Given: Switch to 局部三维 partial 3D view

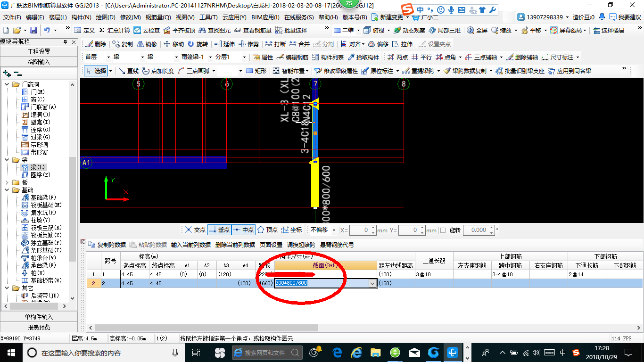Looking at the screenshot, I should tap(444, 30).
